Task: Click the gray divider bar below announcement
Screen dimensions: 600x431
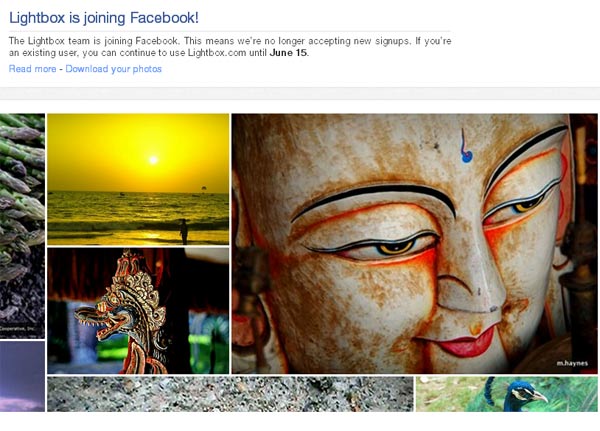Action: click(300, 93)
